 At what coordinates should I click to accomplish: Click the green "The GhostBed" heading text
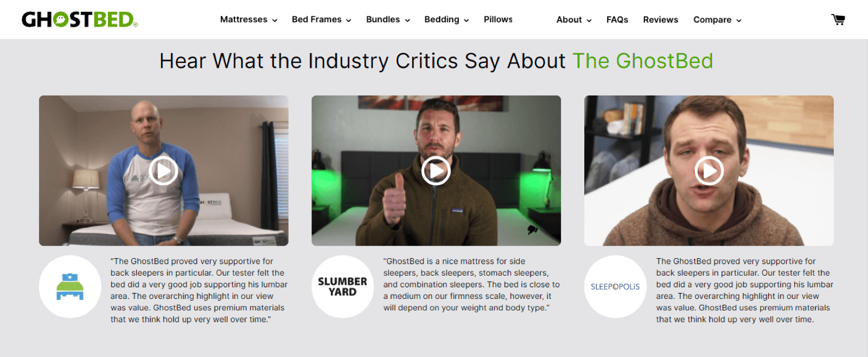(x=643, y=61)
